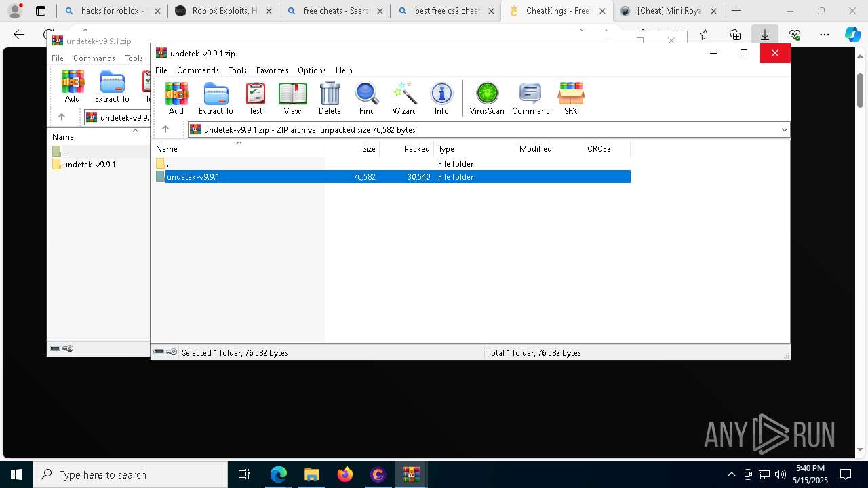Open Task View from taskbar

[x=244, y=474]
